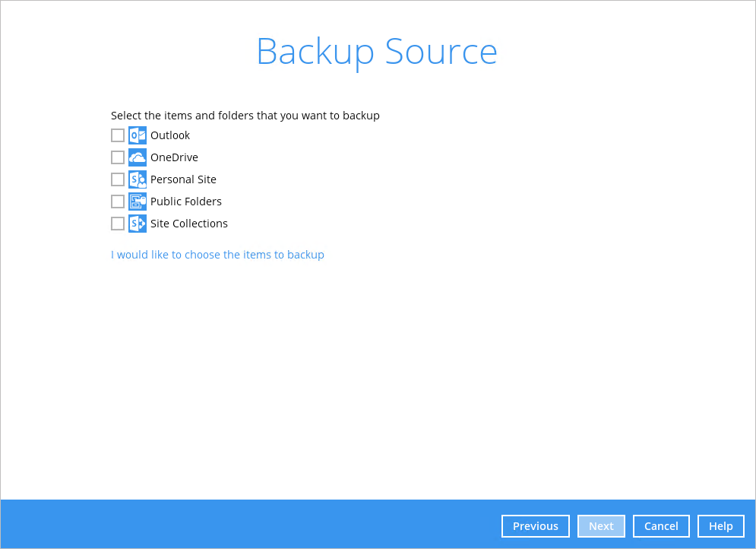The height and width of the screenshot is (549, 756).
Task: Toggle the Public Folders checkbox
Action: tap(118, 202)
